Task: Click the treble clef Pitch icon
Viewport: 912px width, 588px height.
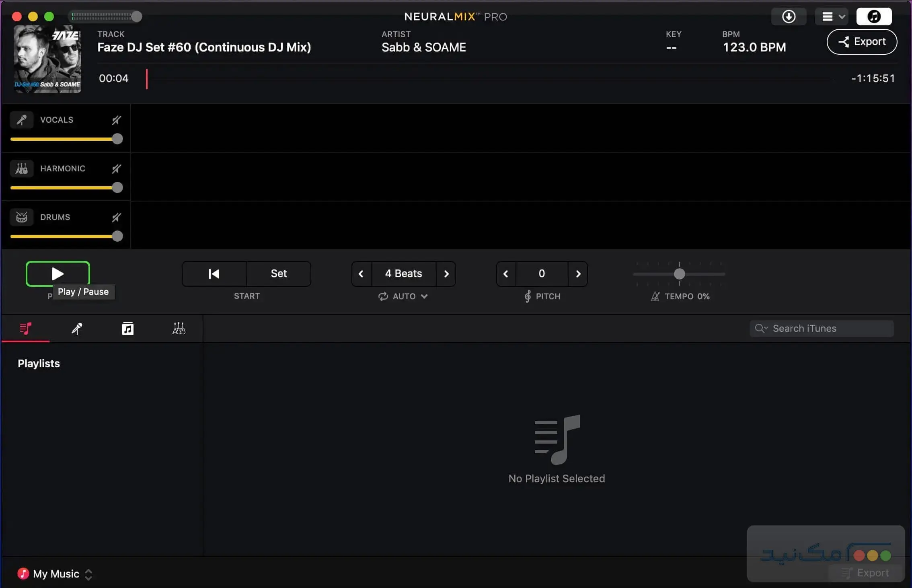Action: click(x=528, y=296)
